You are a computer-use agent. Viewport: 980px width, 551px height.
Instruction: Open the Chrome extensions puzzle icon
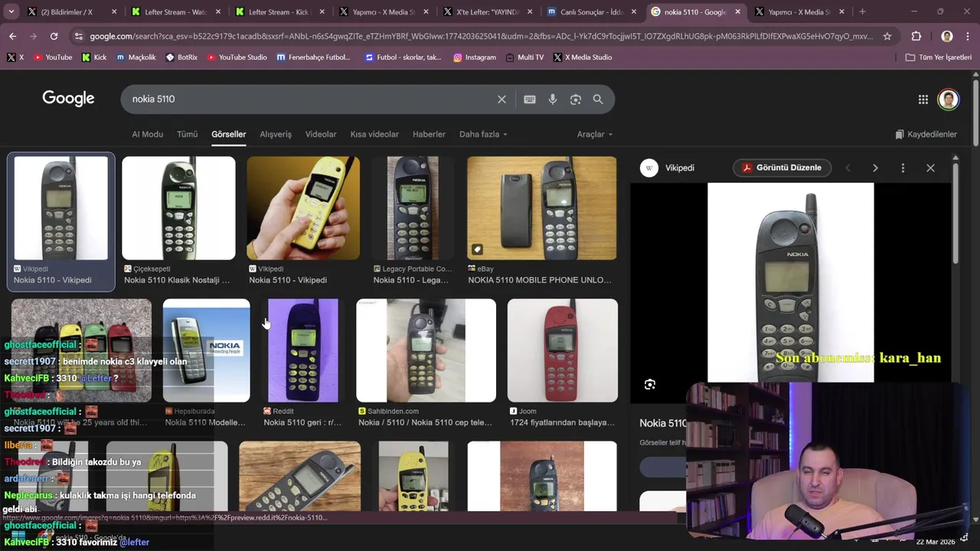click(916, 36)
